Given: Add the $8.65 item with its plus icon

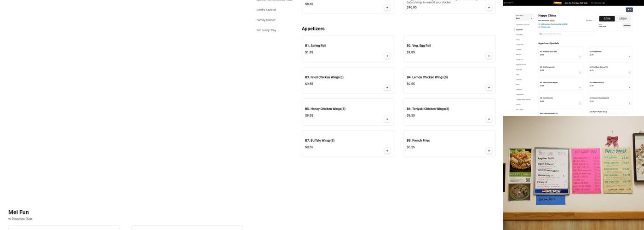Looking at the screenshot, I should click(387, 8).
